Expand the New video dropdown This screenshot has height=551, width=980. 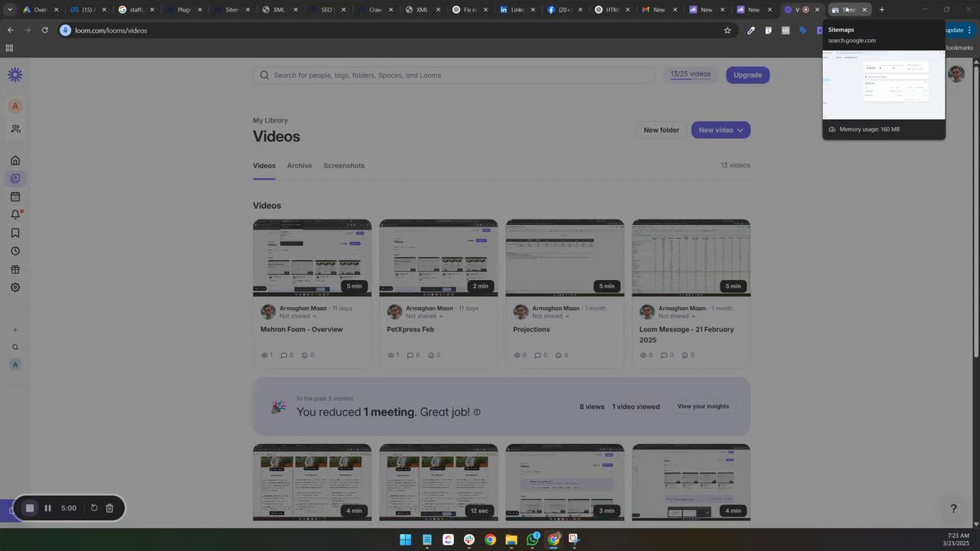click(740, 130)
